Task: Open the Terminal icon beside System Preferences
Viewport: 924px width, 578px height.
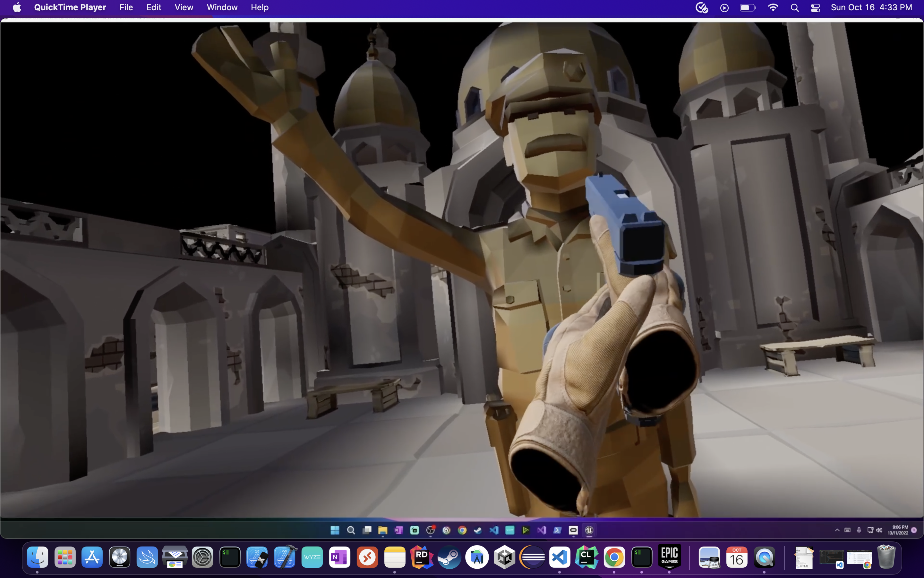Action: (x=230, y=556)
